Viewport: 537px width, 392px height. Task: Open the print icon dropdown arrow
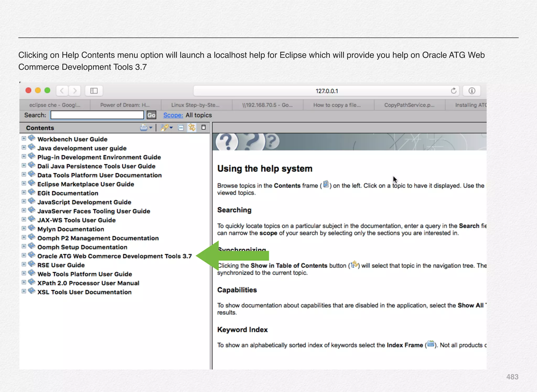click(151, 128)
